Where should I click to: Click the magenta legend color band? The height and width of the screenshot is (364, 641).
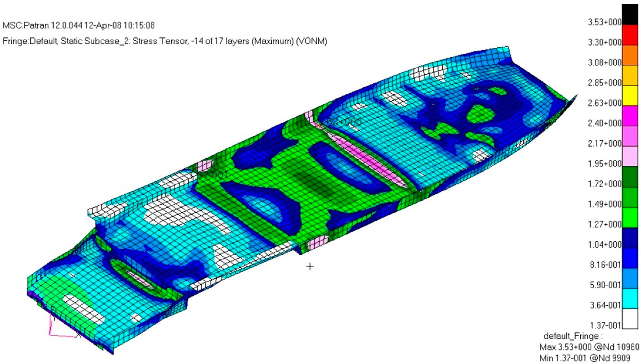click(630, 116)
